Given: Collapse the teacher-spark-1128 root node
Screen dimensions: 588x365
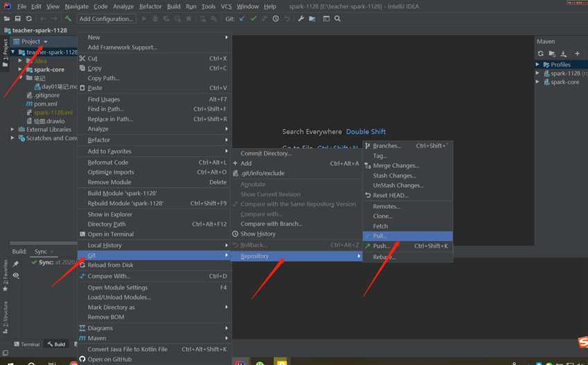Looking at the screenshot, I should (13, 52).
